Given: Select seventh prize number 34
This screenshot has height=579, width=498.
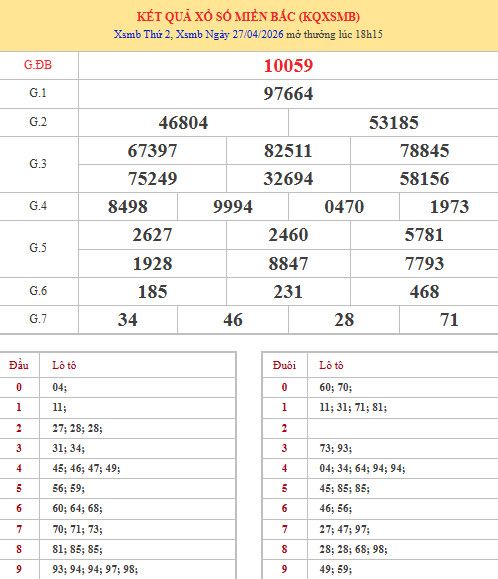Looking at the screenshot, I should (128, 320).
